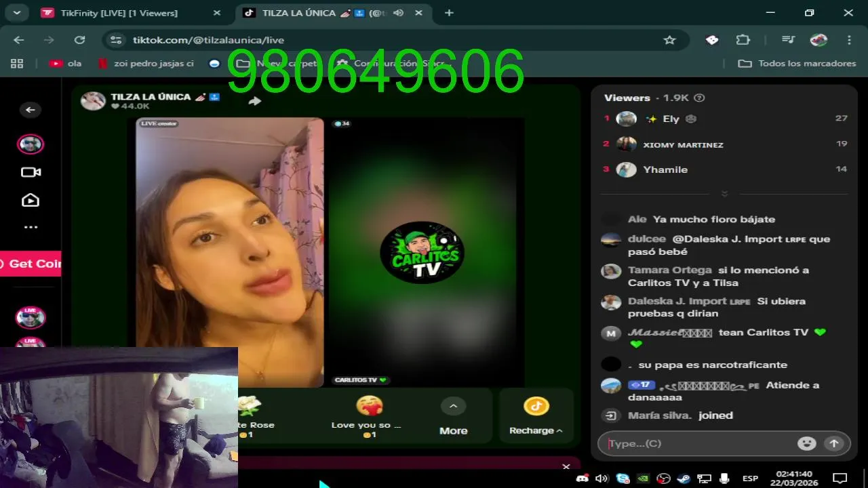The image size is (868, 488).
Task: Go back to the previous page
Action: [18, 40]
